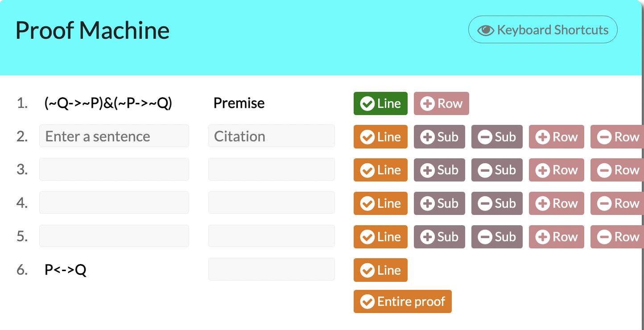This screenshot has width=644, height=330.
Task: Click the sentence input on line 2
Action: pyautogui.click(x=114, y=136)
